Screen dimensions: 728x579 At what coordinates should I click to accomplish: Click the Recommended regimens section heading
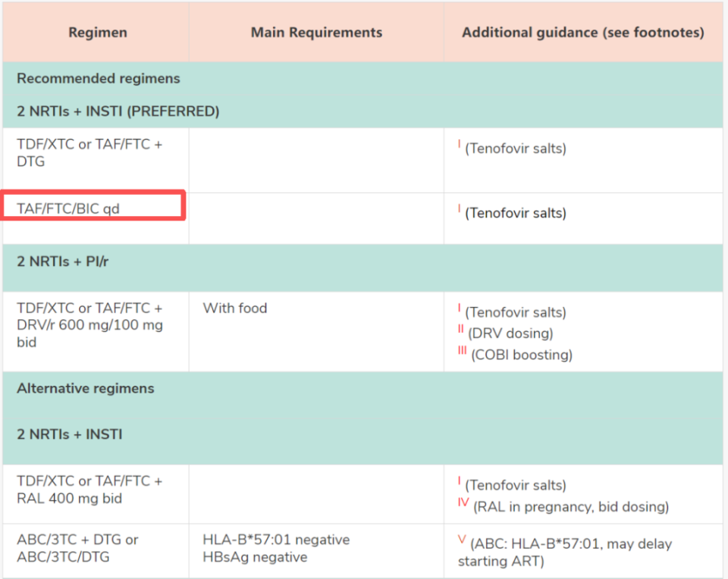[x=99, y=79]
